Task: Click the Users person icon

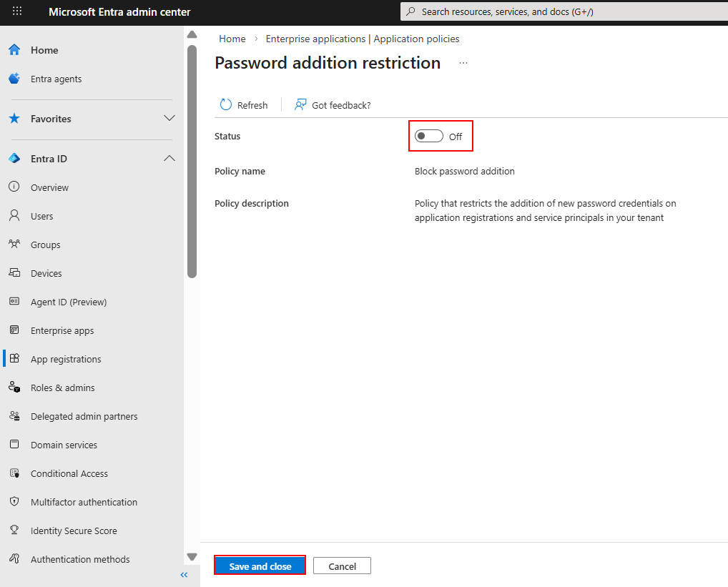Action: [x=14, y=215]
